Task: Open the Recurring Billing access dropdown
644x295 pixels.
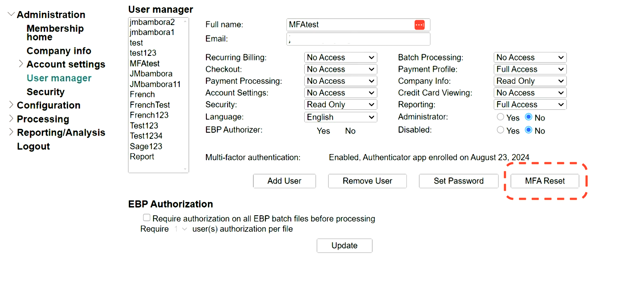Action: 340,57
